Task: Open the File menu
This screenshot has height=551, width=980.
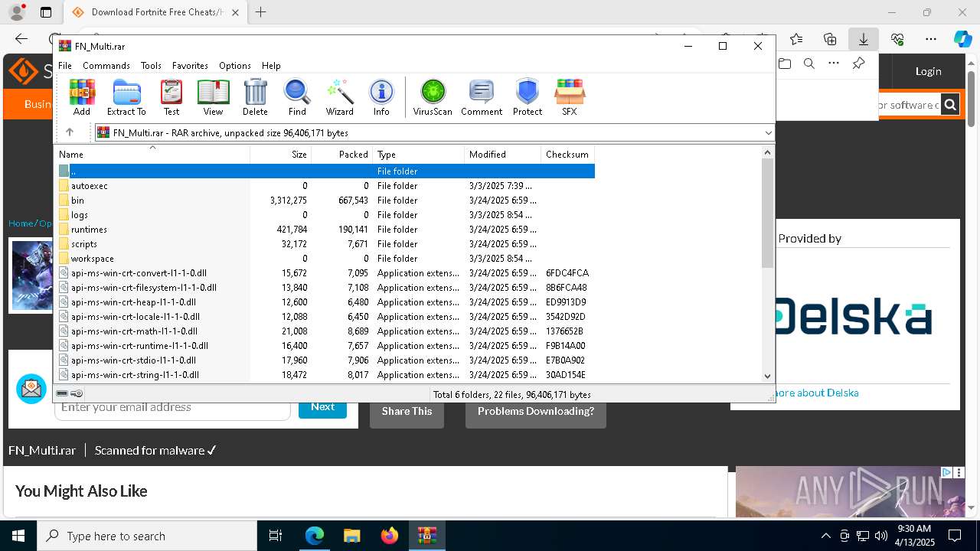Action: 65,66
